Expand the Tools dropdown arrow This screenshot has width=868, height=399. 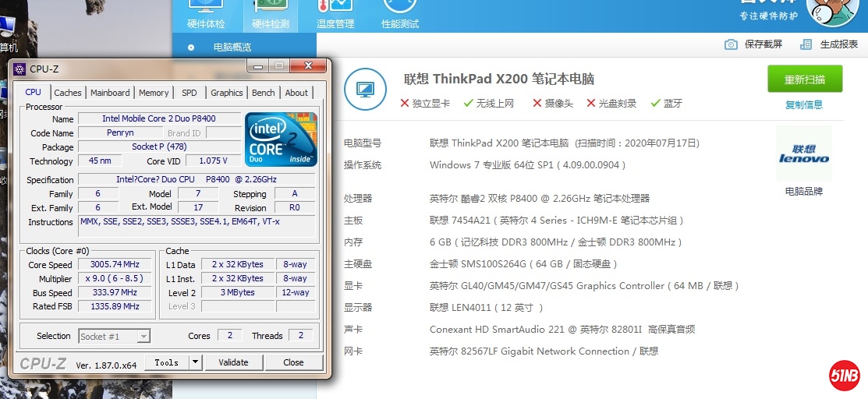(195, 362)
